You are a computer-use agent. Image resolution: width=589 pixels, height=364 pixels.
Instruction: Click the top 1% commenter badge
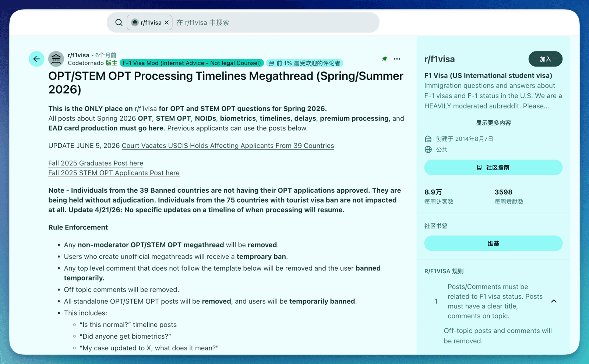(x=304, y=63)
